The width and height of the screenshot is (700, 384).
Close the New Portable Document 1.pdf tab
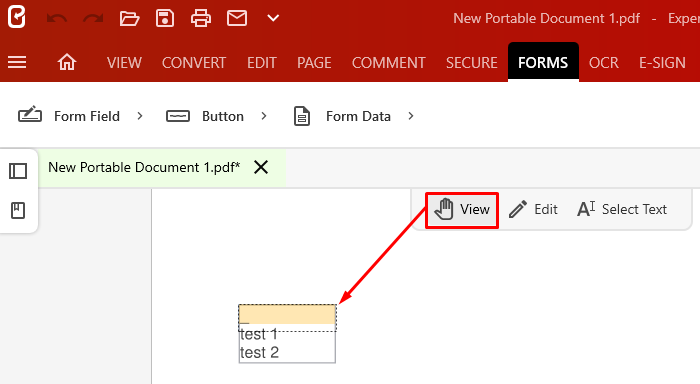click(261, 167)
